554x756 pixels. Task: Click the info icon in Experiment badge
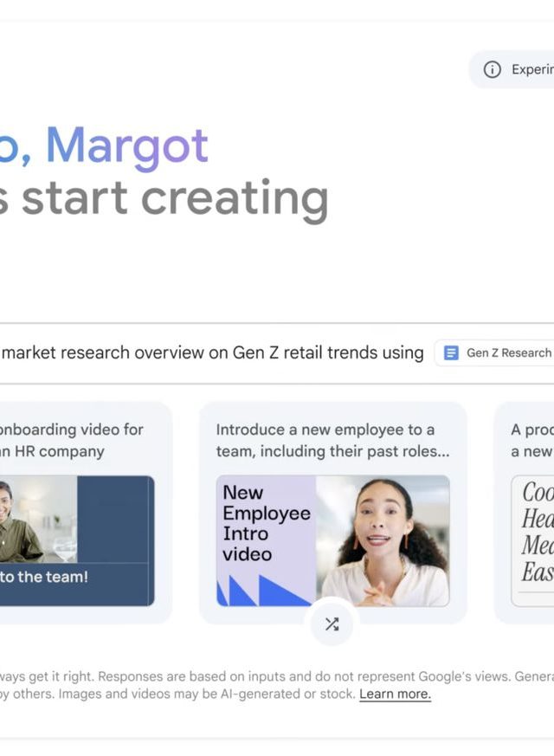492,69
